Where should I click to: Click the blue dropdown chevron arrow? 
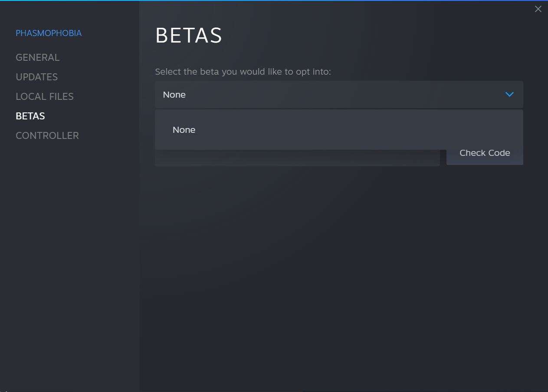509,94
